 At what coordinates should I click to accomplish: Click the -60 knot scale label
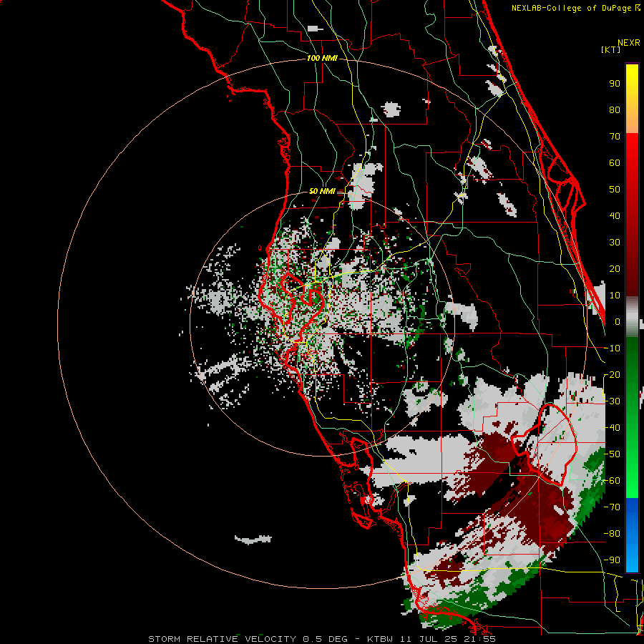tap(612, 481)
